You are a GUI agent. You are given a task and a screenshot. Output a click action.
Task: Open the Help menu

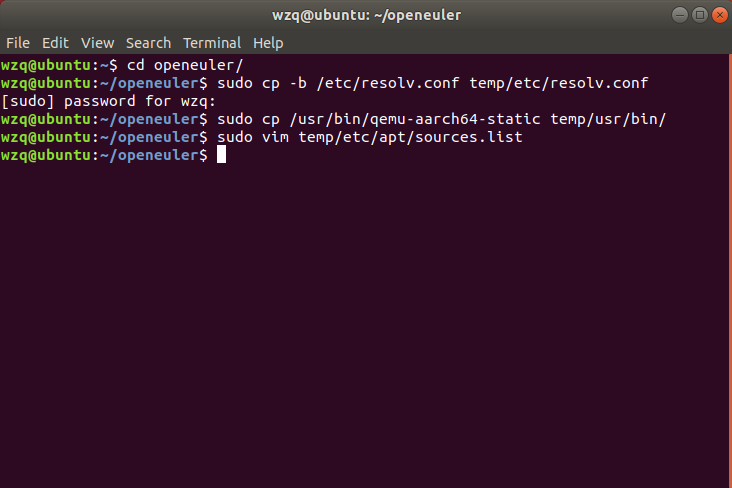point(268,43)
